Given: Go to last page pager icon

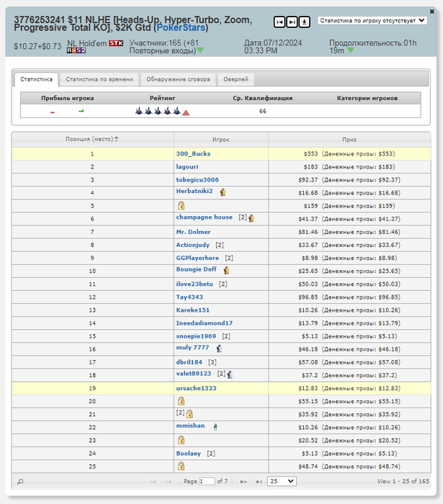Looking at the screenshot, I should (259, 482).
